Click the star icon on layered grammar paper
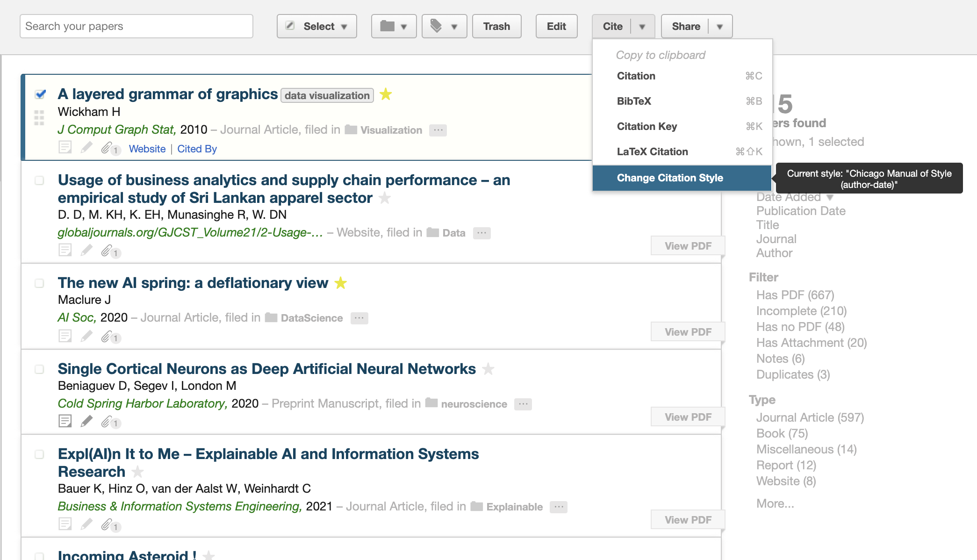This screenshot has height=560, width=977. point(387,94)
